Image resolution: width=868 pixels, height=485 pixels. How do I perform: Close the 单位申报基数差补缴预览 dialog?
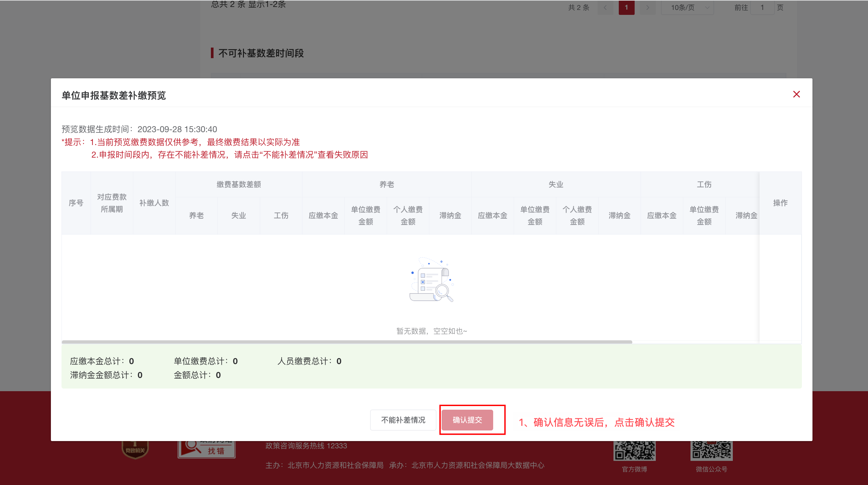tap(797, 94)
